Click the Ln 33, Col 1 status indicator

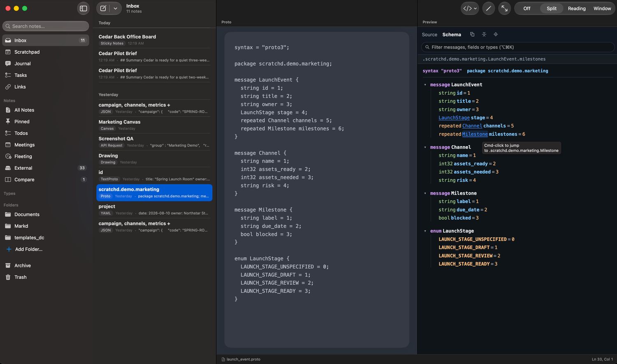click(x=602, y=359)
